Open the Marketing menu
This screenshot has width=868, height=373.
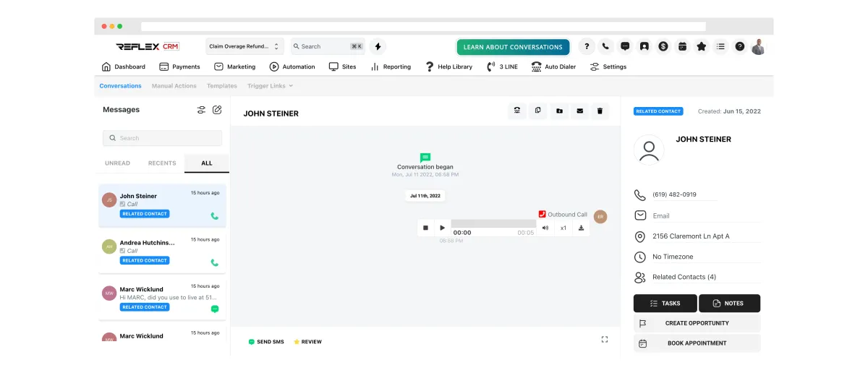pos(234,67)
